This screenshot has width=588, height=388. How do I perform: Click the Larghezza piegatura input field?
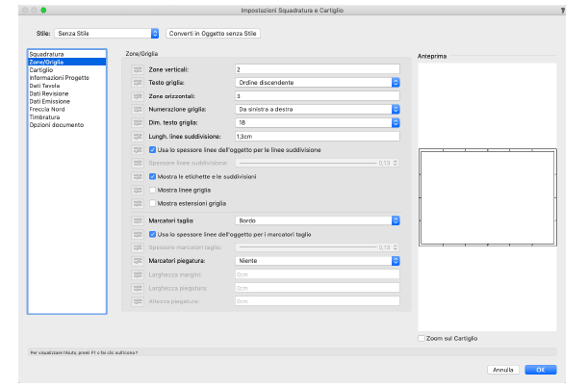click(x=318, y=288)
